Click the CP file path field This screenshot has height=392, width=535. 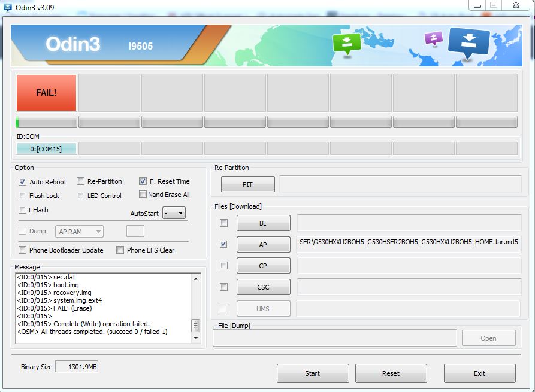409,266
